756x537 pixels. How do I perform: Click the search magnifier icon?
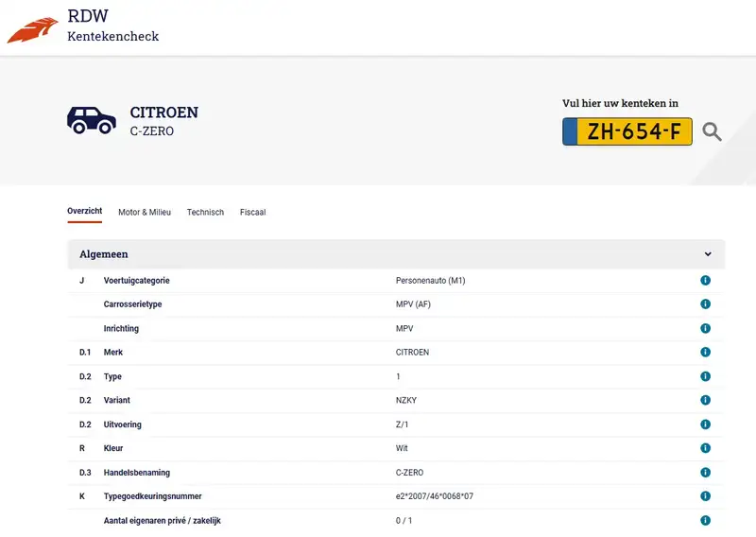pos(712,131)
